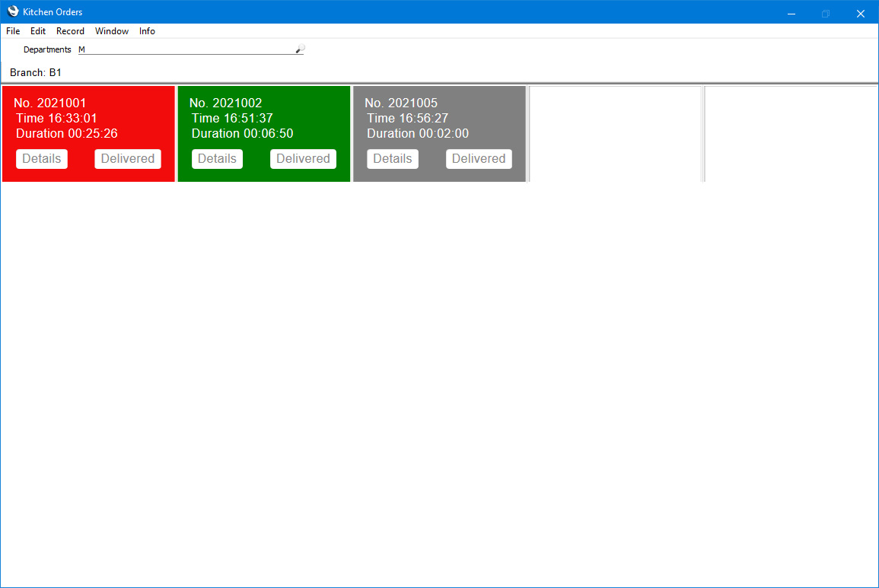Screen dimensions: 879x588
Task: Click the Kitchen Orders app icon in title bar
Action: (12, 11)
